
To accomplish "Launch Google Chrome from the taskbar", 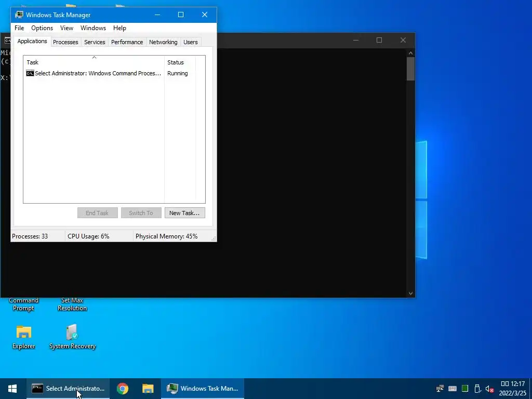I will click(123, 389).
